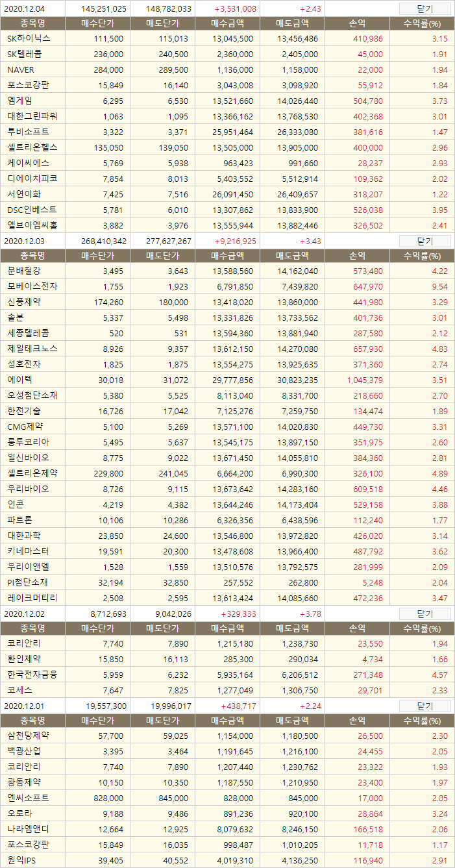Click SK텔레콤 stock name

(x=26, y=55)
